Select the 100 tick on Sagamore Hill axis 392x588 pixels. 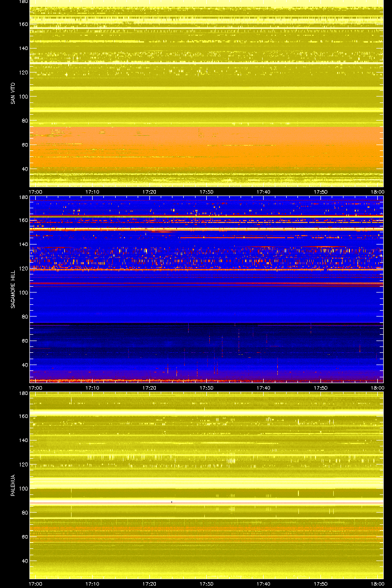tap(23, 293)
